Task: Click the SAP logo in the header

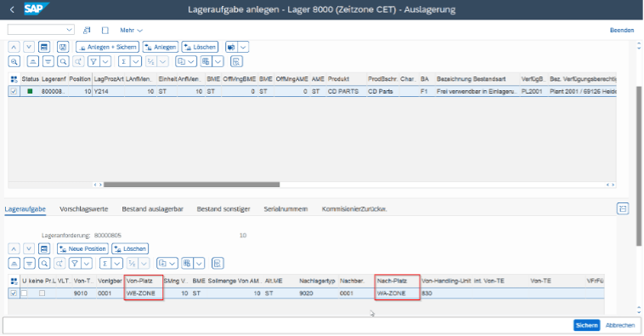Action: pos(36,9)
